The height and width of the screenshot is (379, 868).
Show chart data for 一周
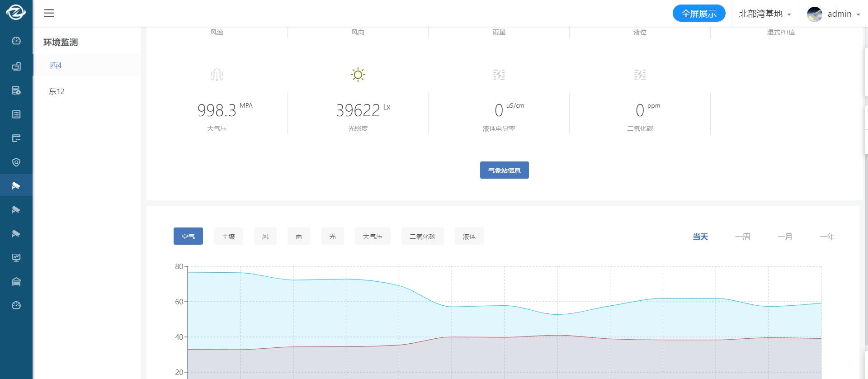point(742,237)
